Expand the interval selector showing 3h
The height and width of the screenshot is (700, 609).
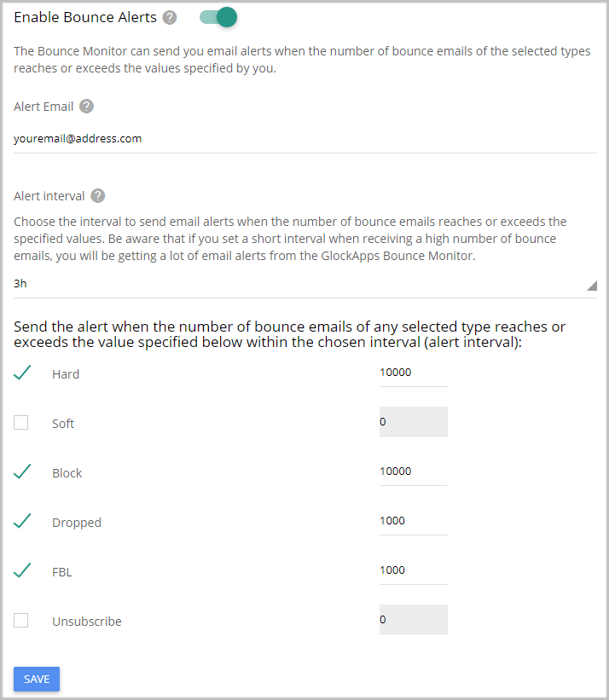click(x=303, y=283)
